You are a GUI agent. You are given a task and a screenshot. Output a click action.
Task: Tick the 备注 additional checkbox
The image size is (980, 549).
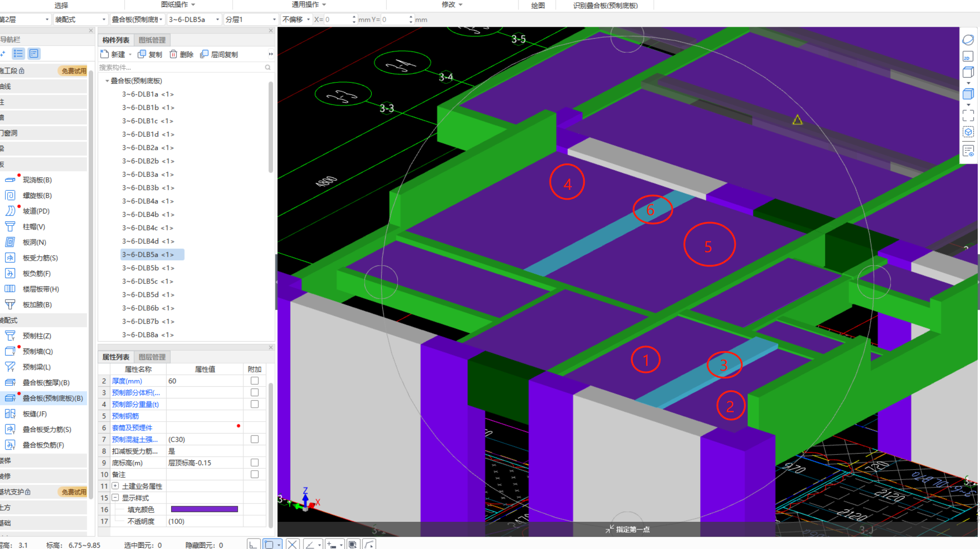pos(254,474)
